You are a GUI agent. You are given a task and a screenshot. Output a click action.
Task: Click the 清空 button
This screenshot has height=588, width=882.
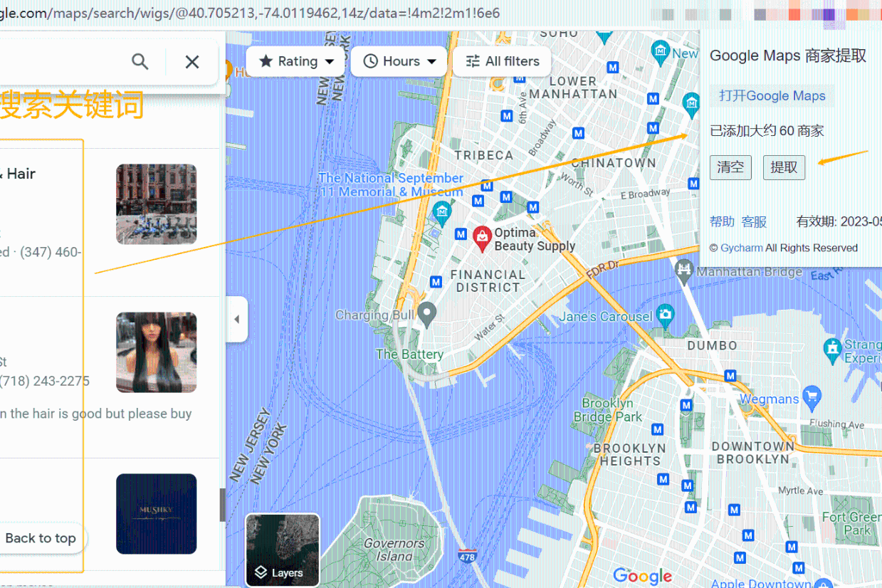click(x=730, y=167)
